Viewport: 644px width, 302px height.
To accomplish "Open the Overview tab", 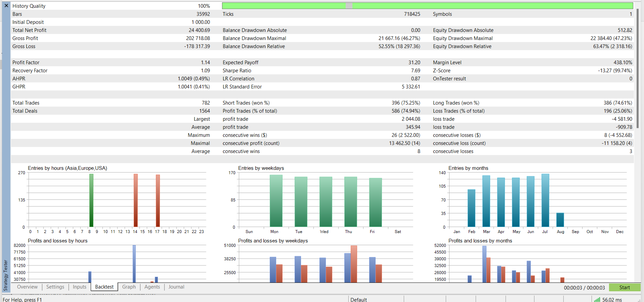I will (x=27, y=287).
